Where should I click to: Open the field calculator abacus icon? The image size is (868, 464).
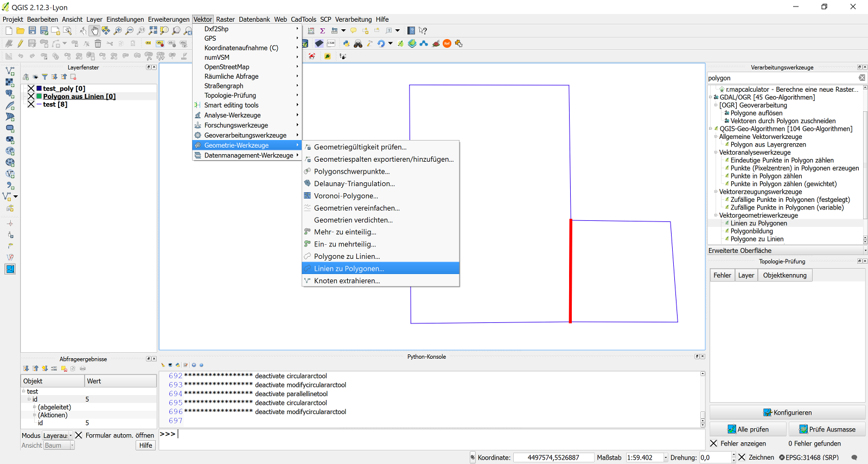click(311, 31)
